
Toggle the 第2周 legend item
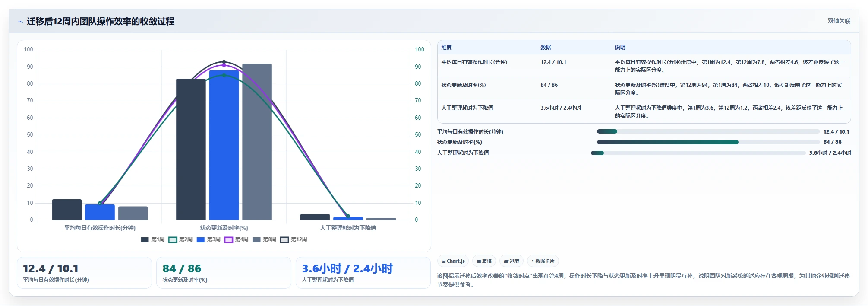tap(180, 239)
